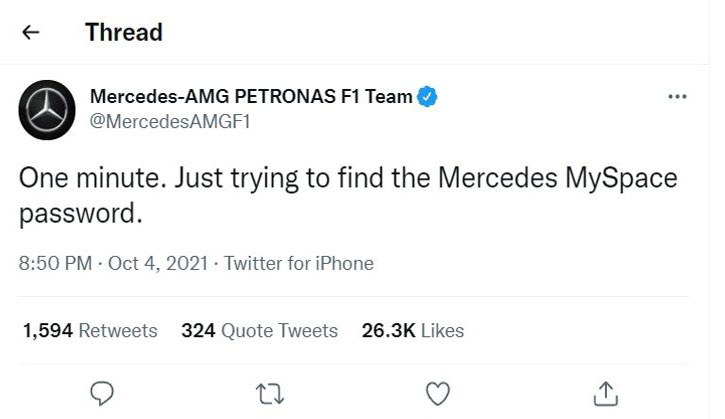Image resolution: width=725 pixels, height=419 pixels.
Task: View the 1,594 Retweets list
Action: click(x=90, y=330)
